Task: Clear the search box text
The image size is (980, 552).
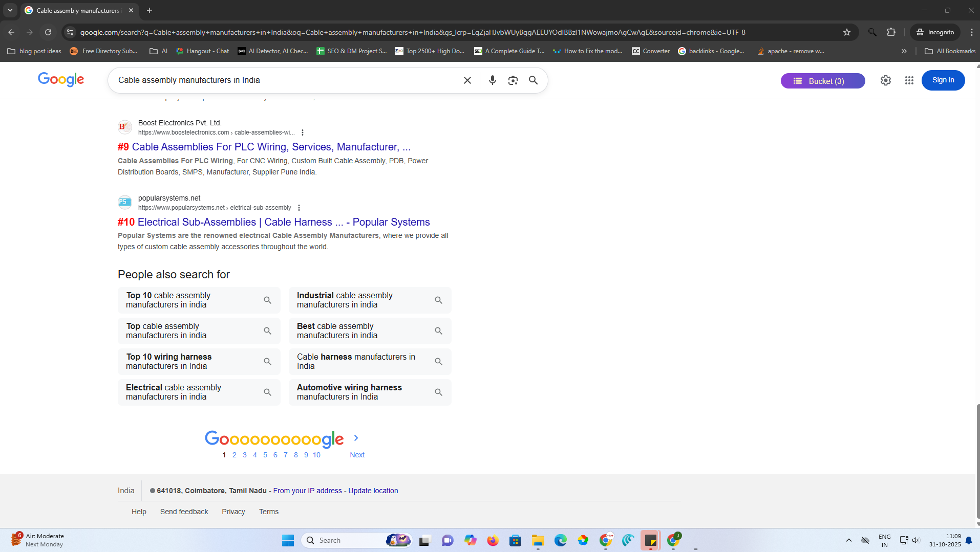Action: pyautogui.click(x=467, y=80)
